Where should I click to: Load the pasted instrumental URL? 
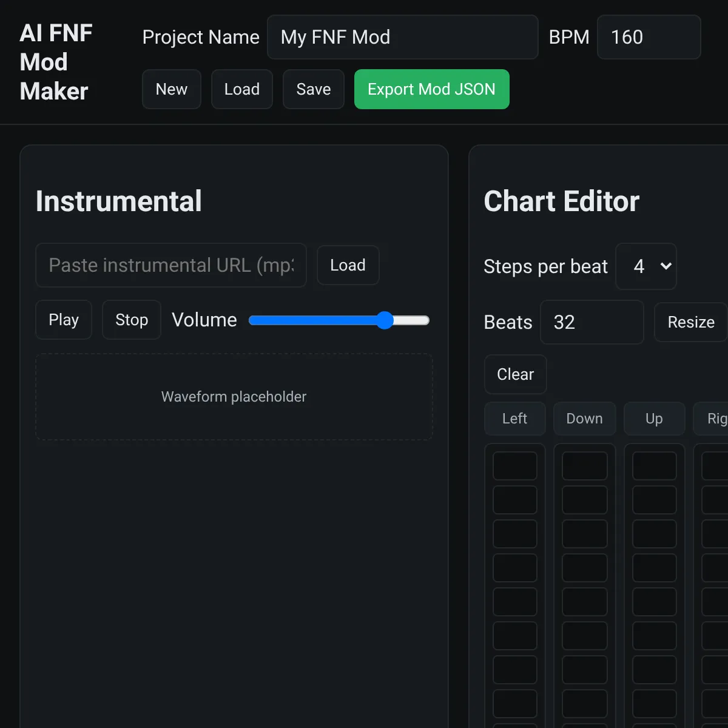[x=348, y=265]
